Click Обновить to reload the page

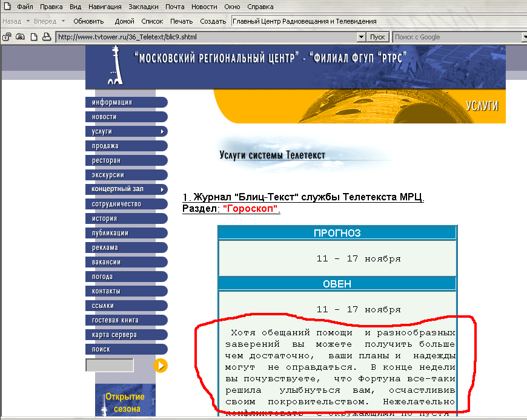click(x=88, y=21)
